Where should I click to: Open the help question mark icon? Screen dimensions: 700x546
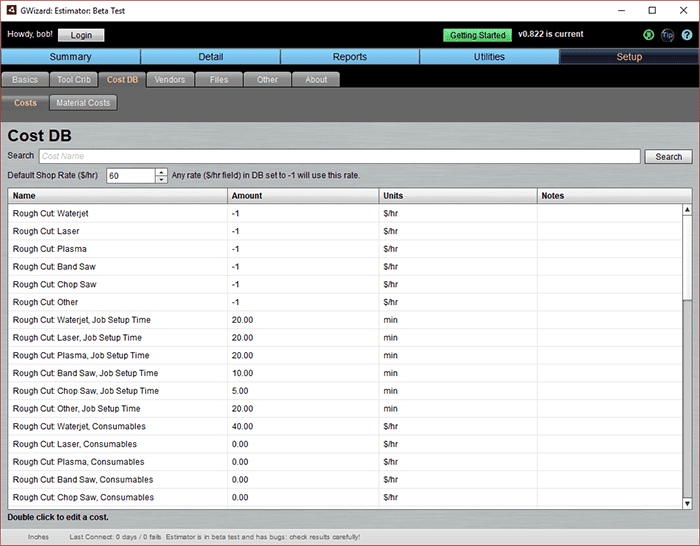pos(687,35)
